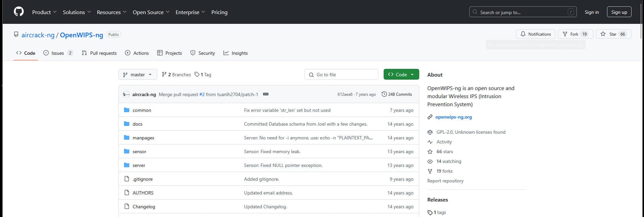Click the GitHub logo icon
The width and height of the screenshot is (644, 217).
point(19,12)
